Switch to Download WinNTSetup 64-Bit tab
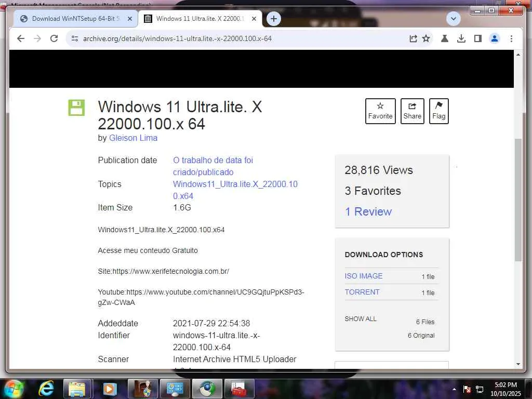Screen dimensions: 532x399 [x=76, y=19]
